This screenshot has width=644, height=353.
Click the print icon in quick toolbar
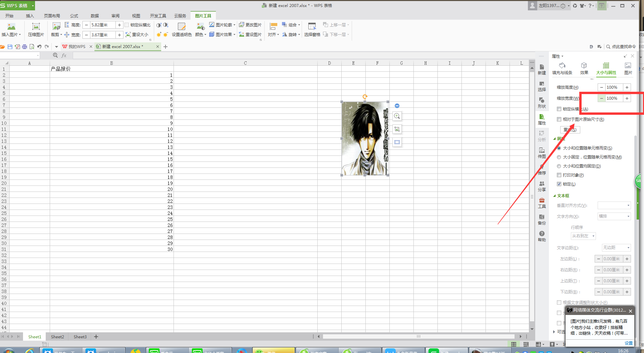(24, 47)
